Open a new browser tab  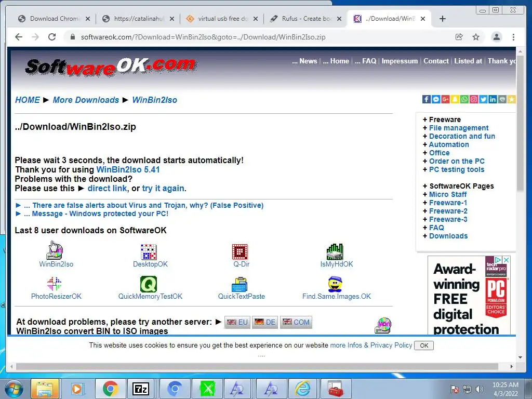pyautogui.click(x=443, y=19)
